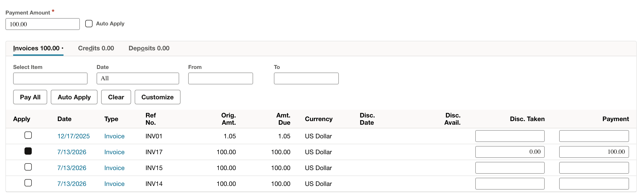Image resolution: width=644 pixels, height=195 pixels.
Task: Open the 7/13/2026 date link for INV17
Action: 72,152
